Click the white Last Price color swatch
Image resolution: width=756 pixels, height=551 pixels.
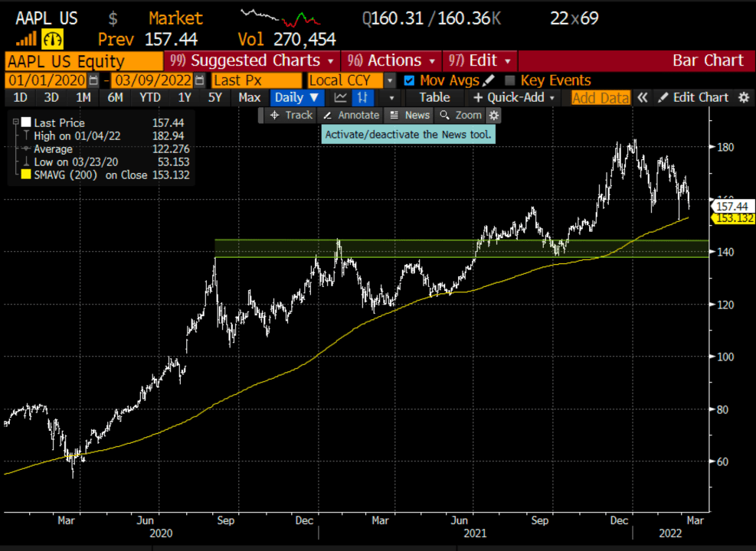[26, 122]
